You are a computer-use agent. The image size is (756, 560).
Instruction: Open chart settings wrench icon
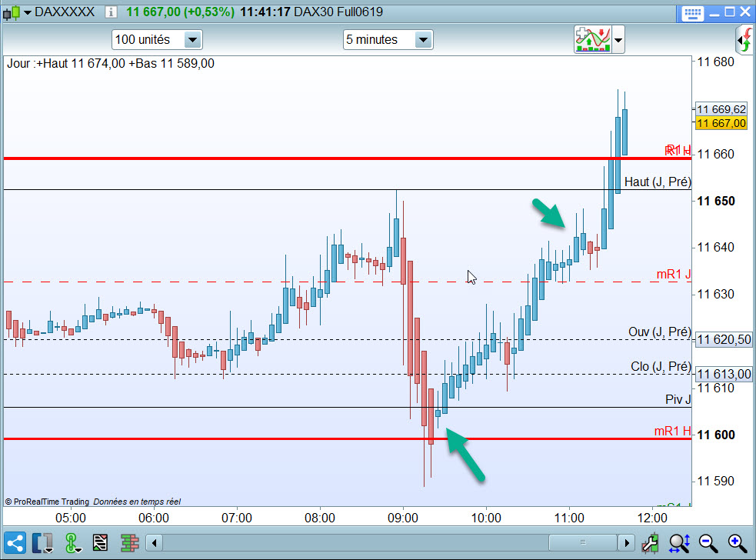point(651,543)
